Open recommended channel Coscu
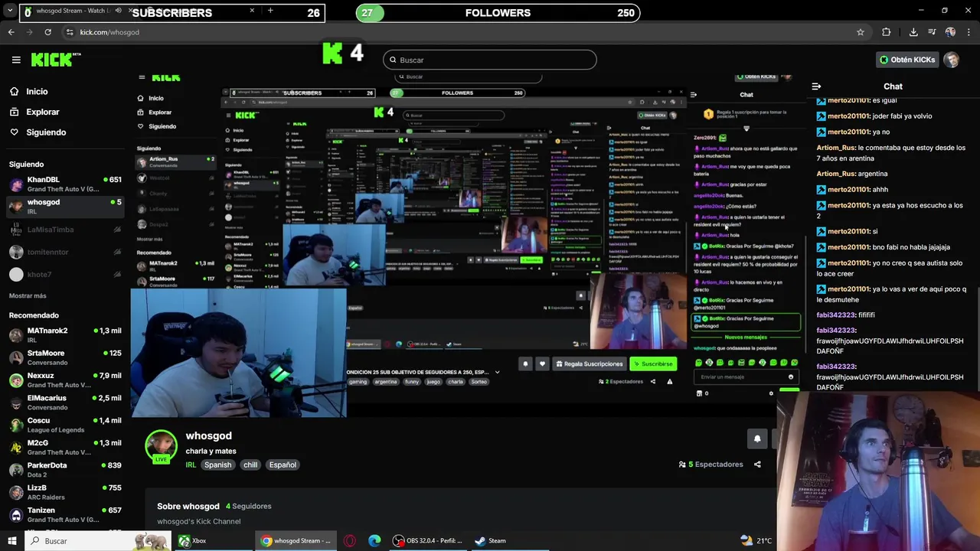Viewport: 980px width, 551px height. tap(65, 425)
